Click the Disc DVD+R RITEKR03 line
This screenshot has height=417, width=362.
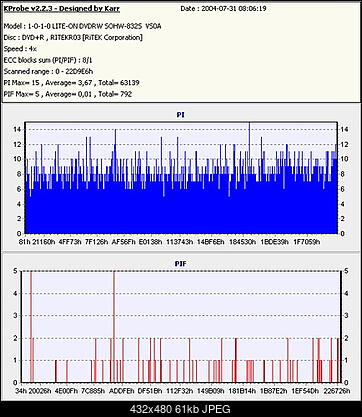coord(73,38)
